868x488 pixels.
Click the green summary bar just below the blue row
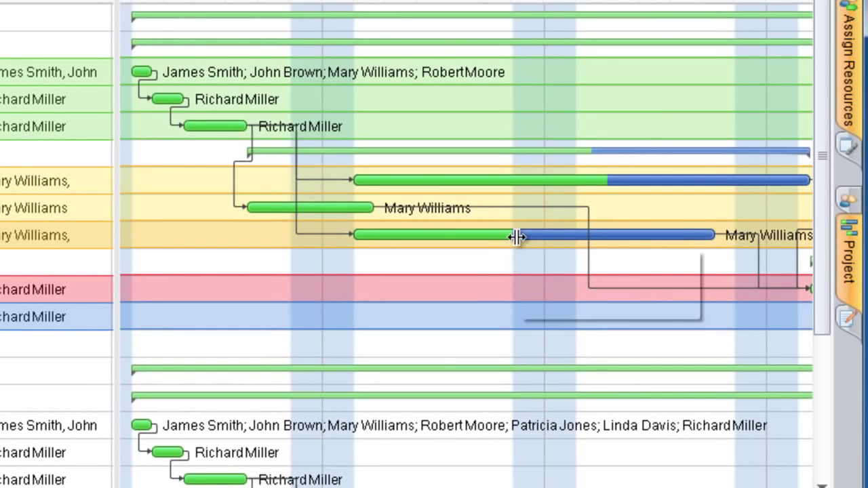(x=472, y=369)
